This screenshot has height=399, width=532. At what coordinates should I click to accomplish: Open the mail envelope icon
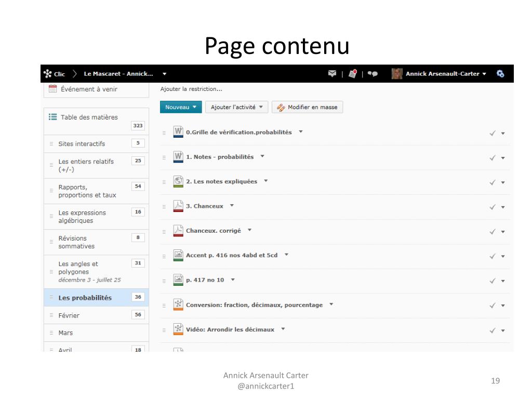click(x=332, y=73)
